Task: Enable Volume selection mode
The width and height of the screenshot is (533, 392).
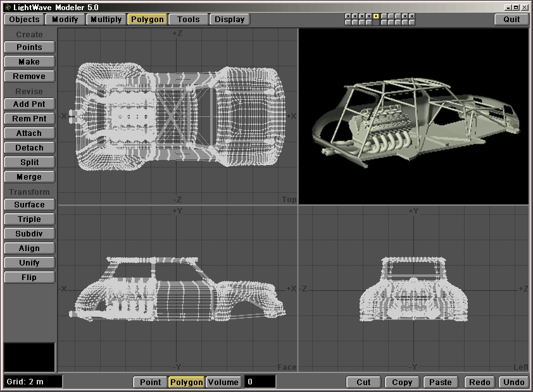Action: coord(223,382)
